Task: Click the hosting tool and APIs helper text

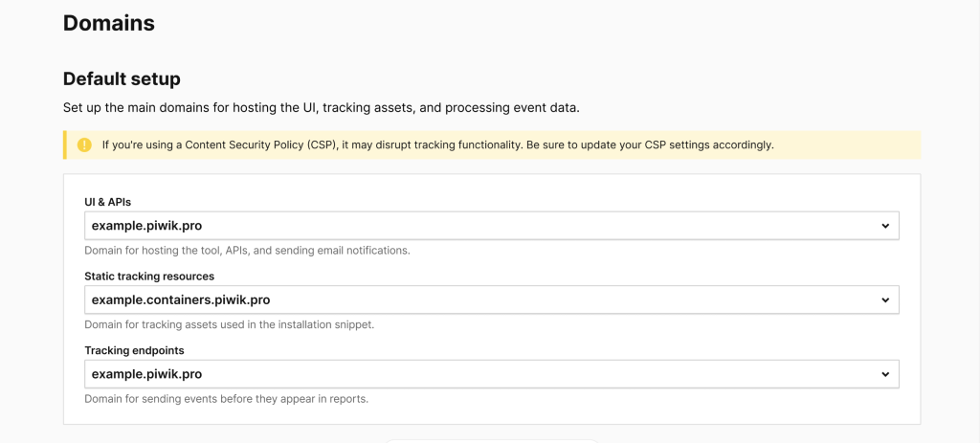Action: click(247, 251)
